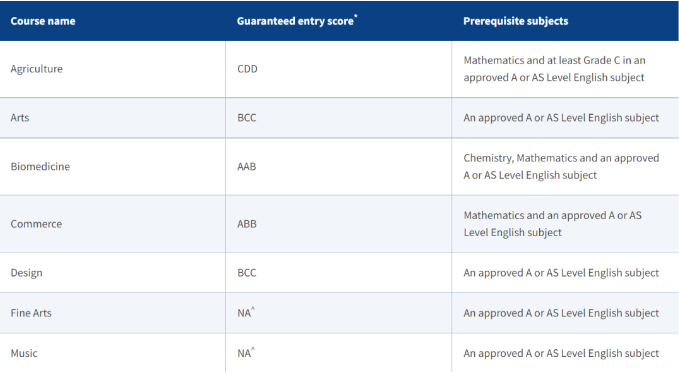Select the ABB entry score cell

point(247,224)
